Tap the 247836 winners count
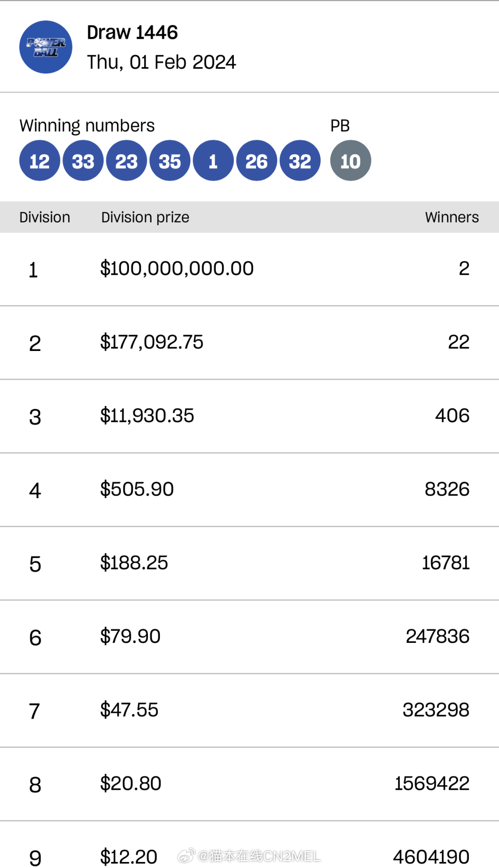 tap(438, 636)
